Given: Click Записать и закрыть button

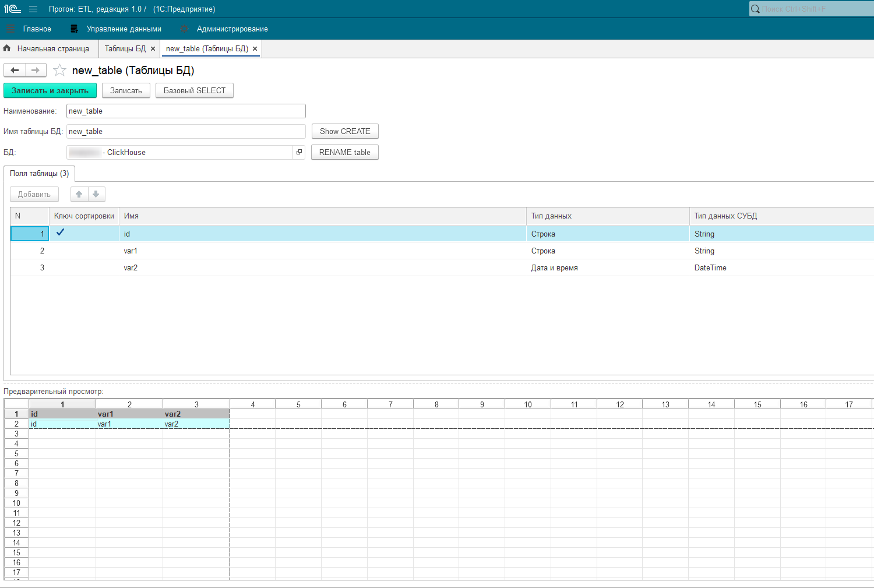Looking at the screenshot, I should pos(50,90).
